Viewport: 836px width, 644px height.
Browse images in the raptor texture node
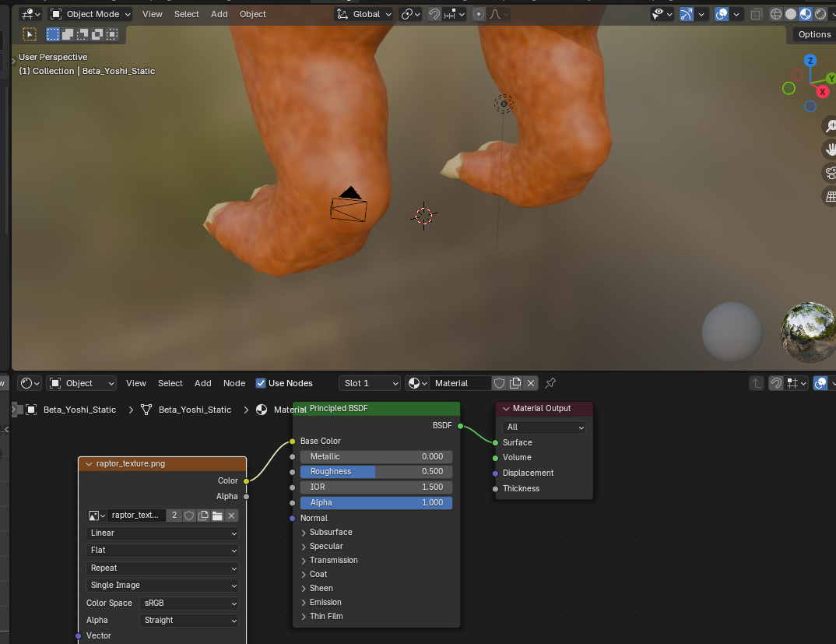(97, 516)
